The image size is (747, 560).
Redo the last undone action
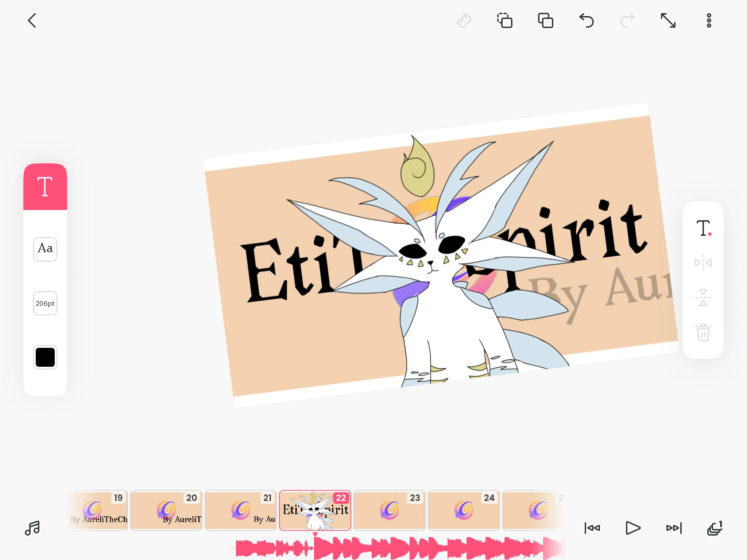(627, 21)
